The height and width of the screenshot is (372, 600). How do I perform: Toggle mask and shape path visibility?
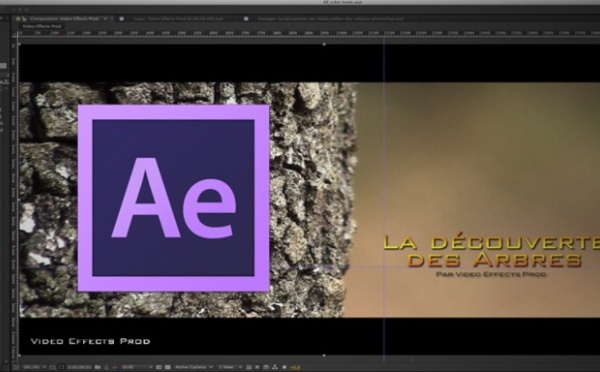pyautogui.click(x=61, y=367)
